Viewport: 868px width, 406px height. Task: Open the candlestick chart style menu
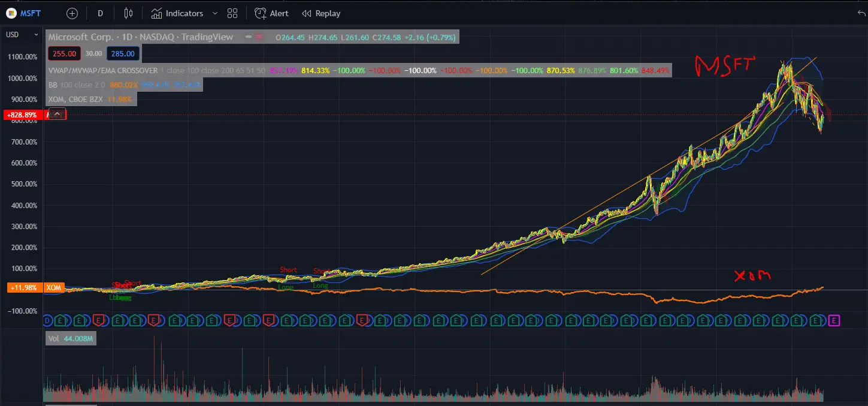128,13
